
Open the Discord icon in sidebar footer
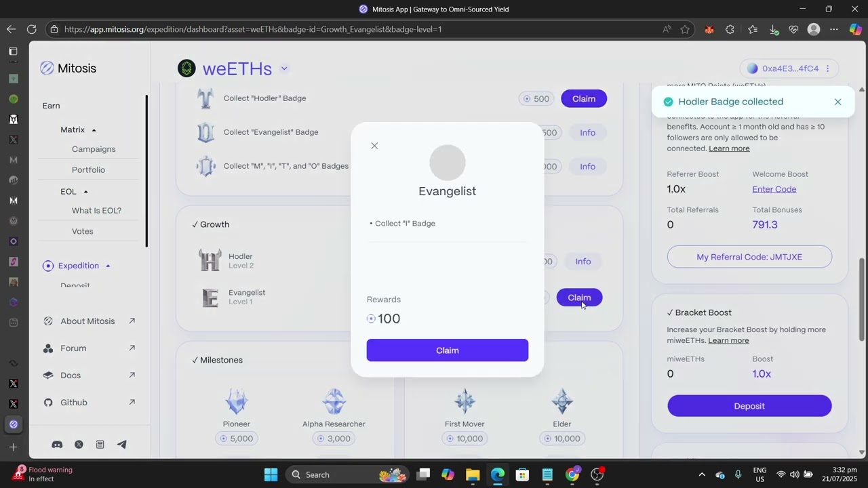(x=57, y=445)
